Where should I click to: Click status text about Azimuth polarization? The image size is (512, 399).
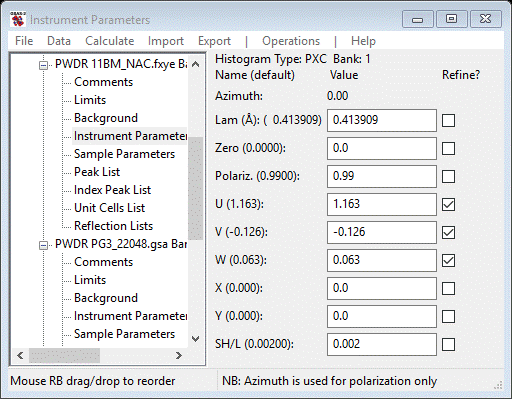329,381
